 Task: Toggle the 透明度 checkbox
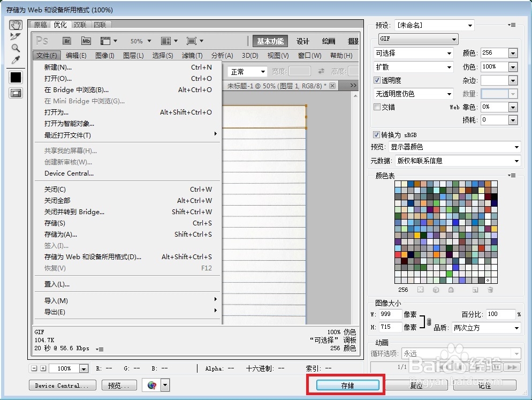pos(377,80)
